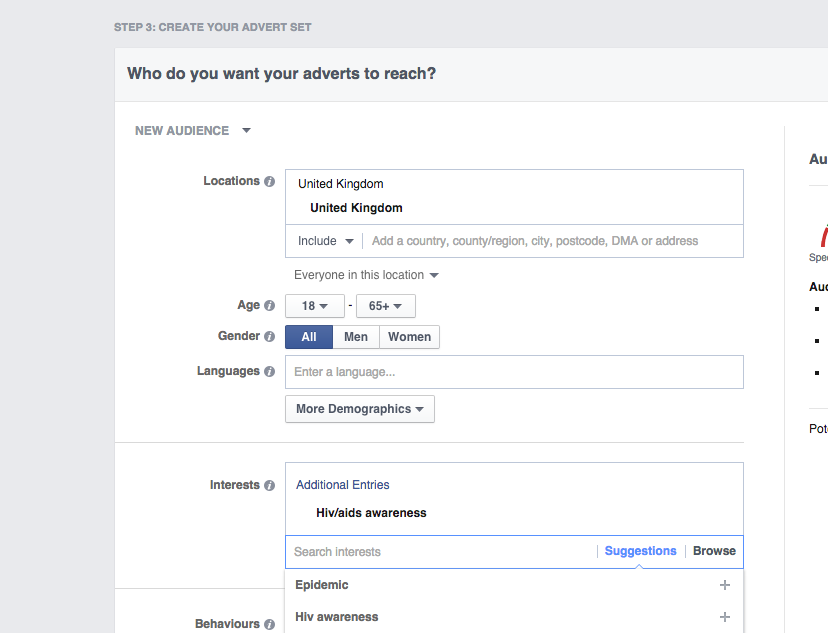Image resolution: width=828 pixels, height=633 pixels.
Task: Select Women gender option
Action: (x=409, y=337)
